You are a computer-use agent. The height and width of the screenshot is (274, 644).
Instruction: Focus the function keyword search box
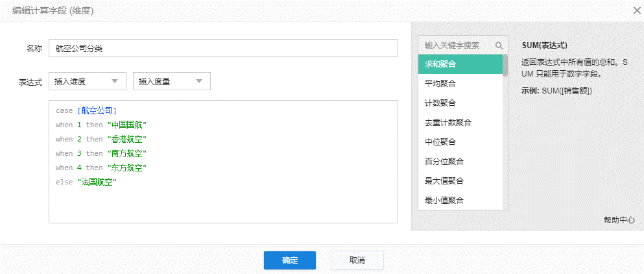click(456, 46)
